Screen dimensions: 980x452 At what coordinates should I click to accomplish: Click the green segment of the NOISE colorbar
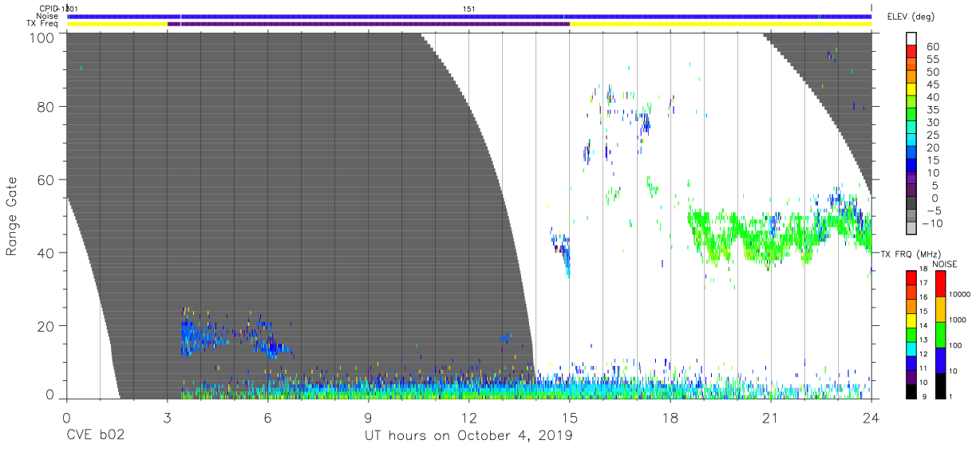pyautogui.click(x=941, y=334)
